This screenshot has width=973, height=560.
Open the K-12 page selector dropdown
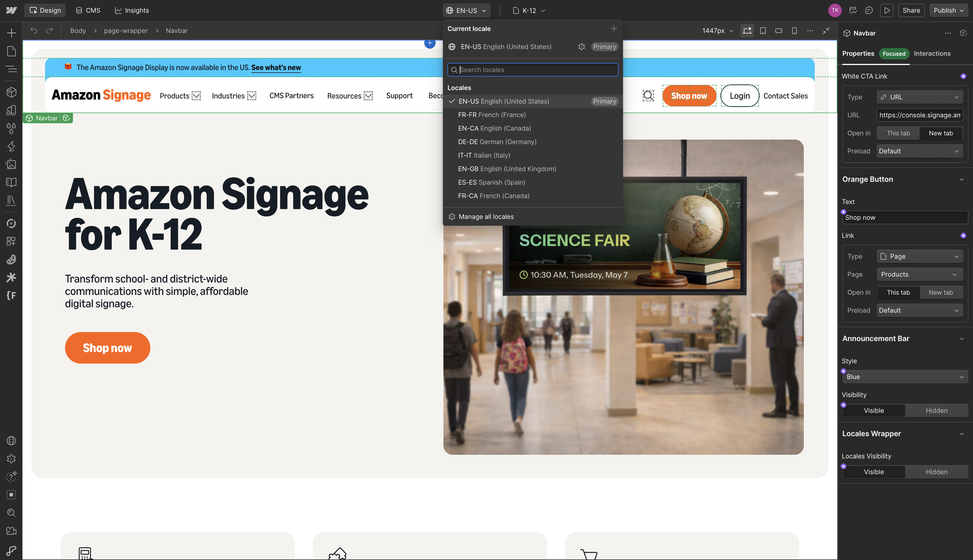pyautogui.click(x=529, y=10)
